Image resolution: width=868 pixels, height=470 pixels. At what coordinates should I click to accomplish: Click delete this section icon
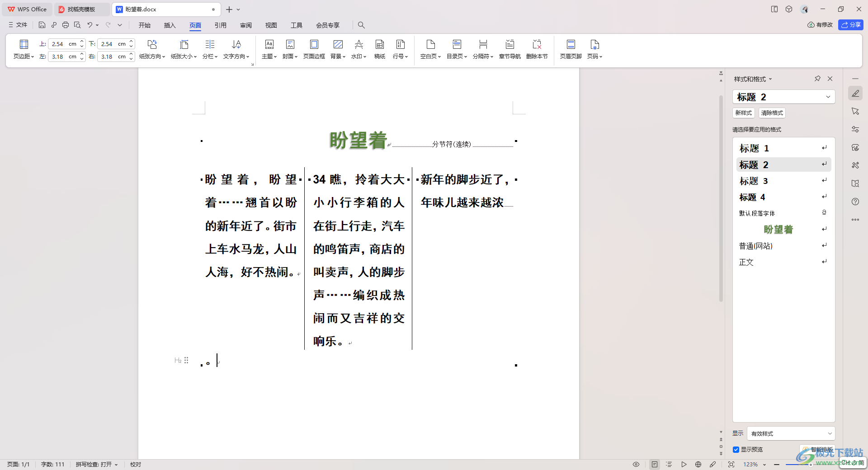[x=537, y=44]
